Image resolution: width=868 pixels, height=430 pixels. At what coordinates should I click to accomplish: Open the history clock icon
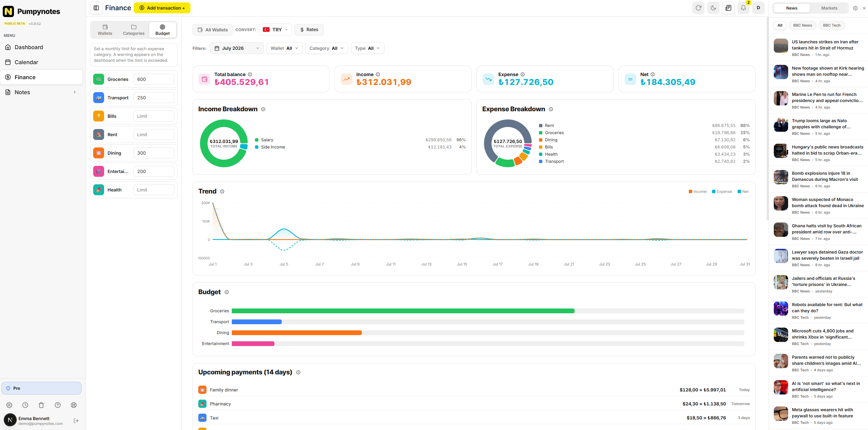25,405
